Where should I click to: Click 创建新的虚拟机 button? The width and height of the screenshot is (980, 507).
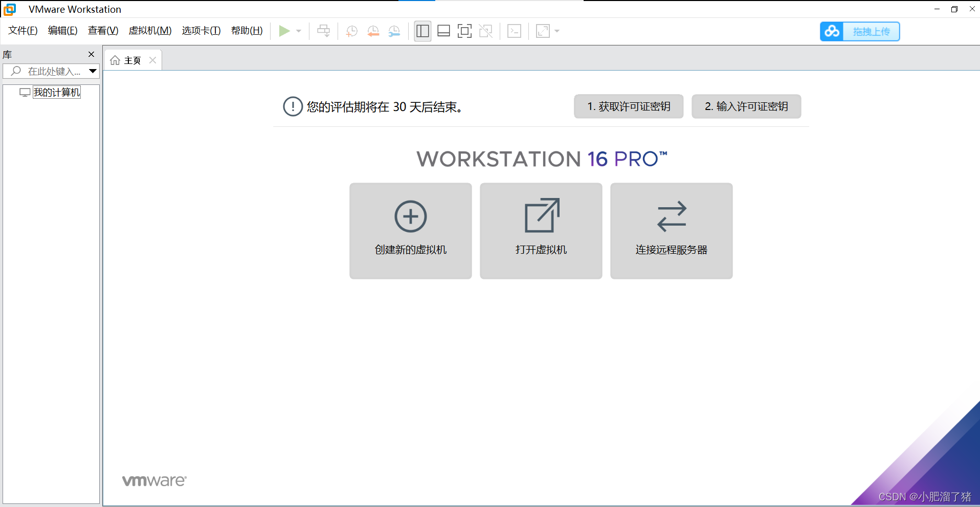click(x=410, y=231)
